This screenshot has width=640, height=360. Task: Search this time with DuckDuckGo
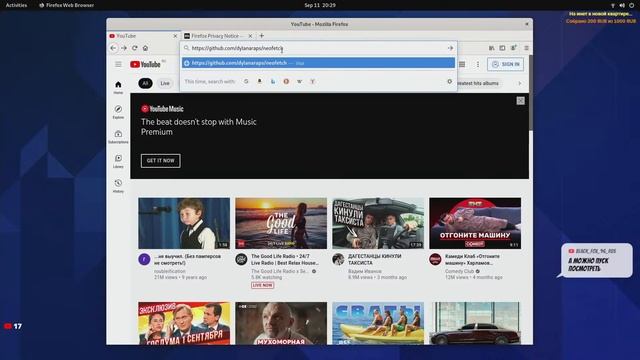pos(286,82)
